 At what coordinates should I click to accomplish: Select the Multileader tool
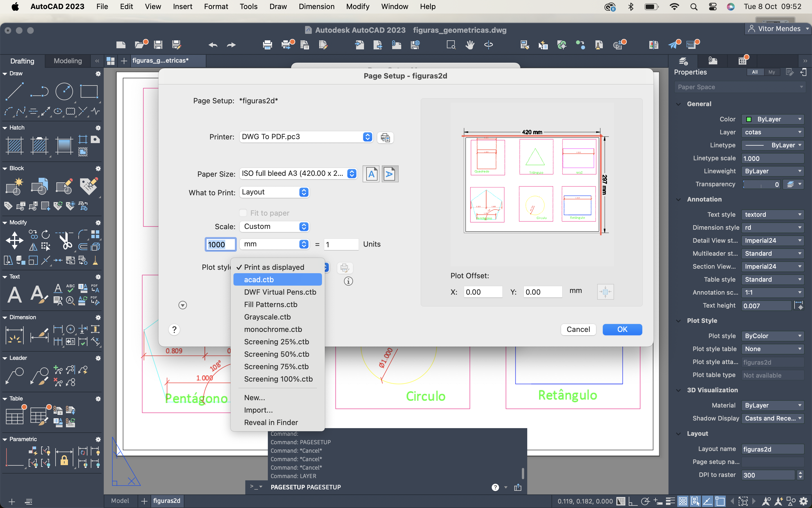point(14,375)
